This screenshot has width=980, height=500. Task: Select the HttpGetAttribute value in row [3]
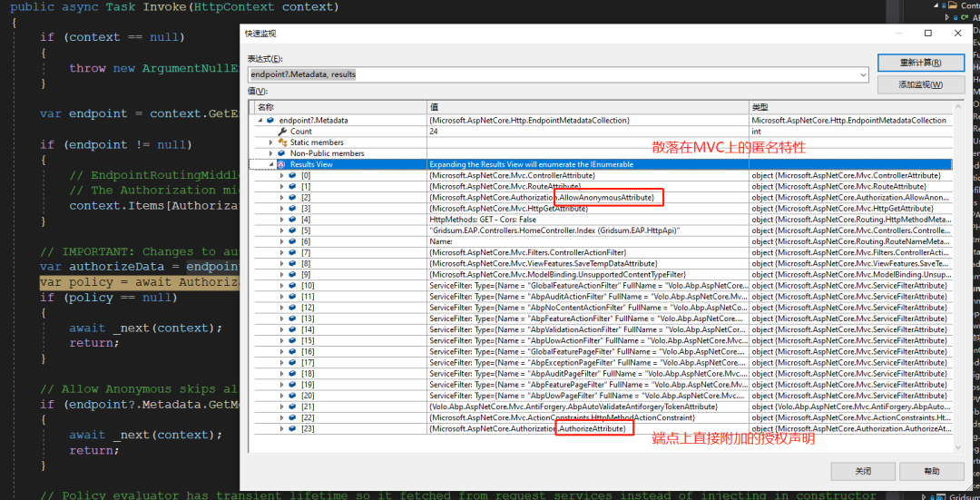[x=588, y=208]
